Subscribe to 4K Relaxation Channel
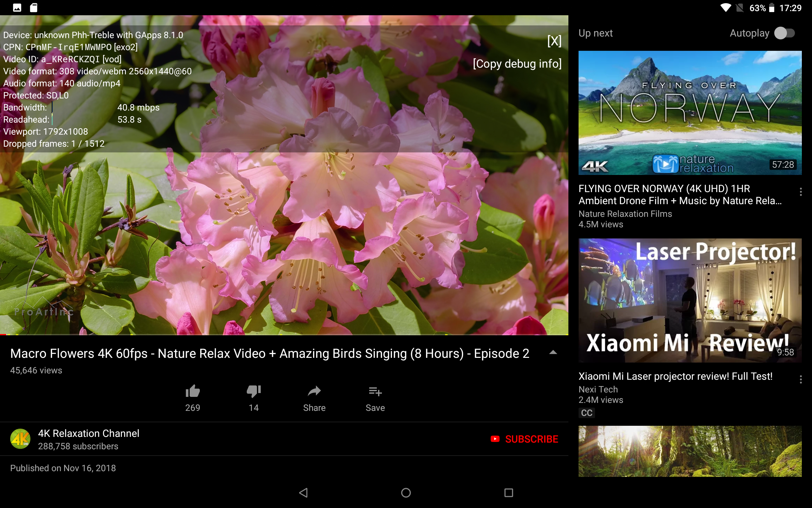The height and width of the screenshot is (508, 812). tap(524, 439)
